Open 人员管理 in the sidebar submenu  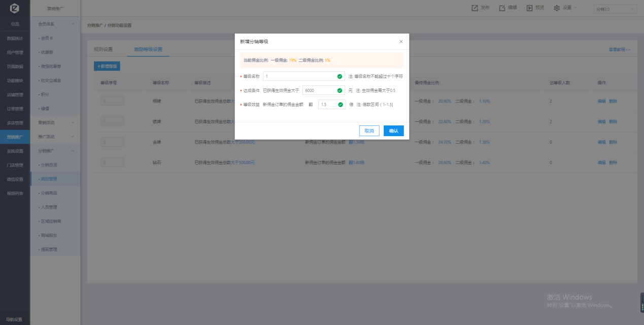pos(49,207)
